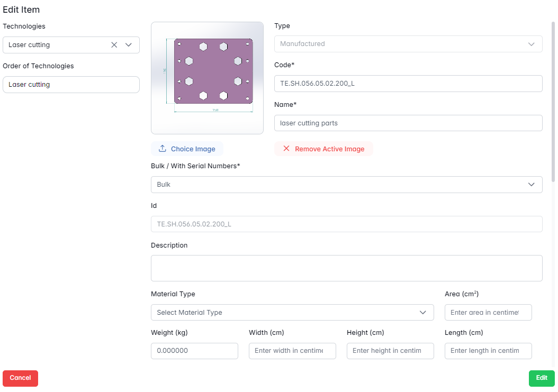Click upload icon on Choice Image
The width and height of the screenshot is (558, 392).
tap(163, 149)
